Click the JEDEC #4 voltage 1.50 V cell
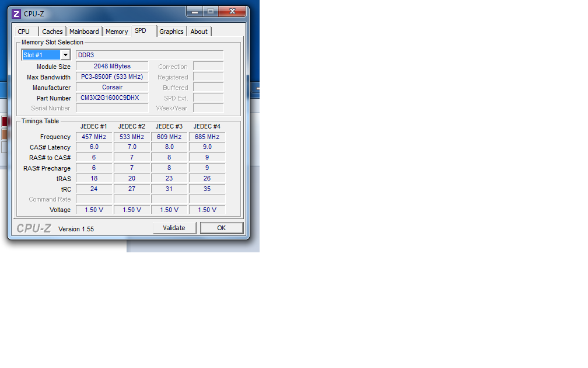 tap(207, 210)
